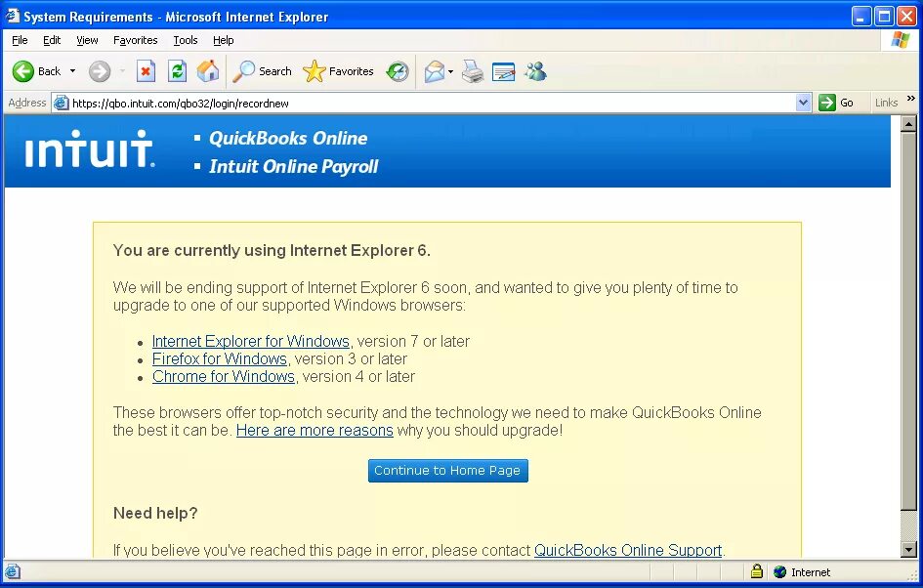Image resolution: width=923 pixels, height=588 pixels.
Task: Follow Internet Explorer for Windows link
Action: pyautogui.click(x=251, y=342)
